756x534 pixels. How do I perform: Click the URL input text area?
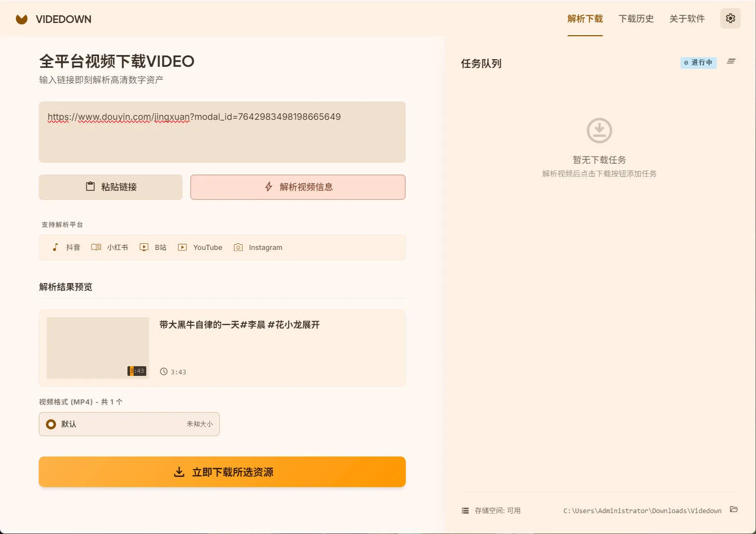point(222,132)
